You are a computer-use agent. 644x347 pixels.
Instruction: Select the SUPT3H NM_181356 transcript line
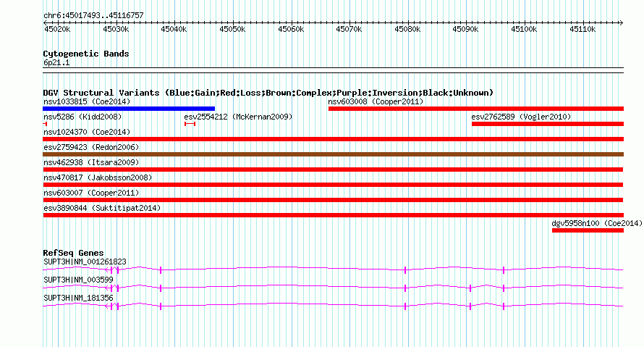(x=333, y=306)
